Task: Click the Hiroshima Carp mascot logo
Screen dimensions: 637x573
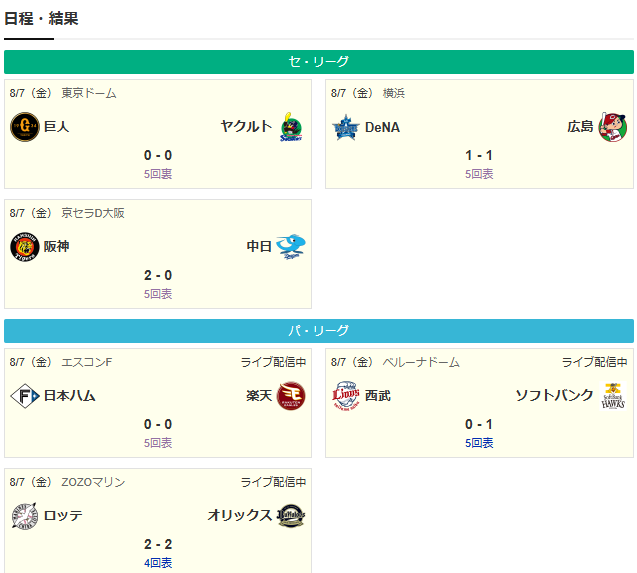Action: pos(613,127)
